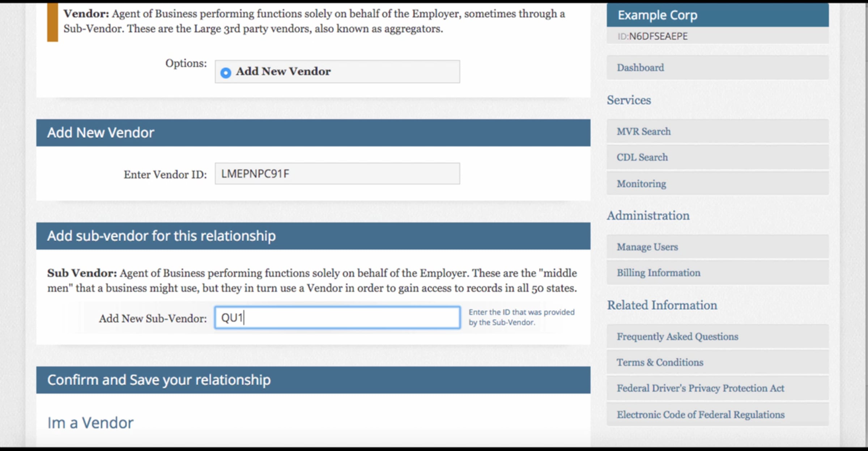Navigate to the Monitoring service

click(641, 184)
